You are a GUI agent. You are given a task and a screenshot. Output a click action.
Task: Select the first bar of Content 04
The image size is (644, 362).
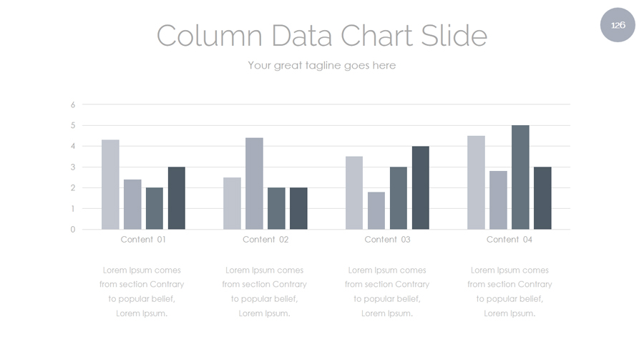476,182
